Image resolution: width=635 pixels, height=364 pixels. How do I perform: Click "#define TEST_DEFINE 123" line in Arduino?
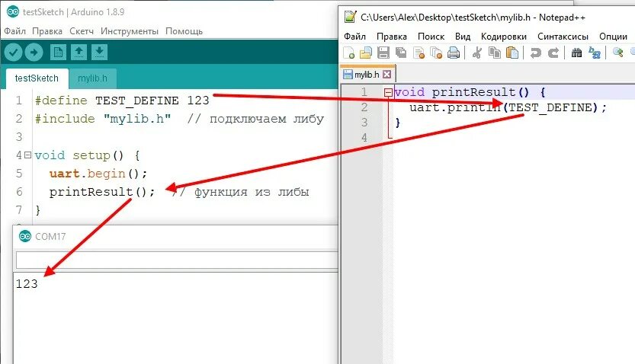[122, 101]
